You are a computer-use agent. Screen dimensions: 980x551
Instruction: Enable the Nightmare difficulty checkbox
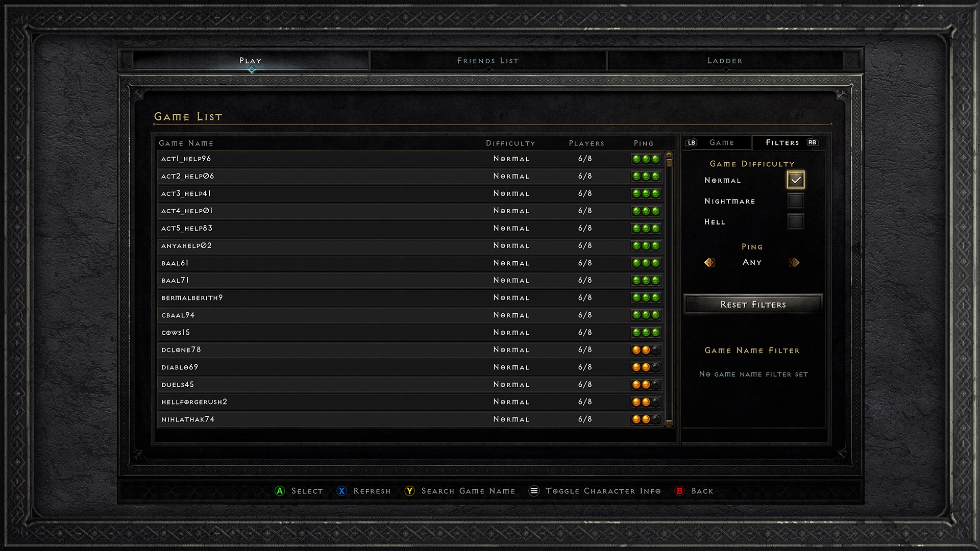point(795,201)
